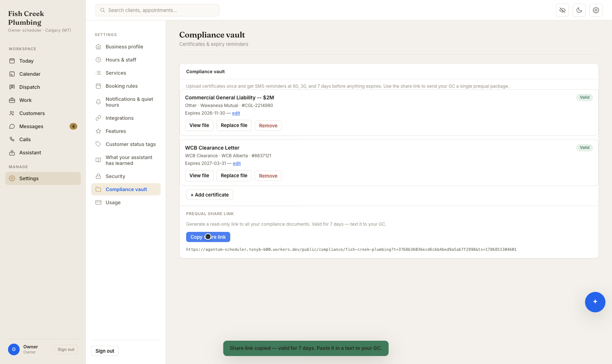Screen dimensions: 612x364
Task: Open Today in workspace menu
Action: click(43, 61)
